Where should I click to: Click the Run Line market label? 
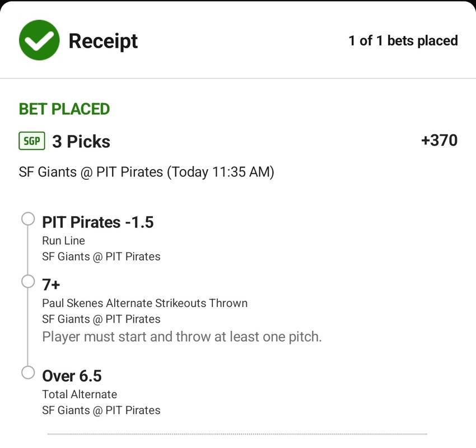tap(63, 241)
